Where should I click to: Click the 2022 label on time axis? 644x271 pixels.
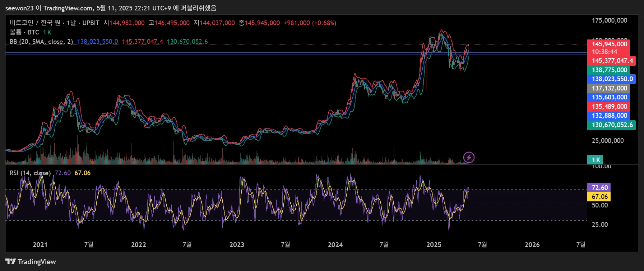pyautogui.click(x=138, y=245)
